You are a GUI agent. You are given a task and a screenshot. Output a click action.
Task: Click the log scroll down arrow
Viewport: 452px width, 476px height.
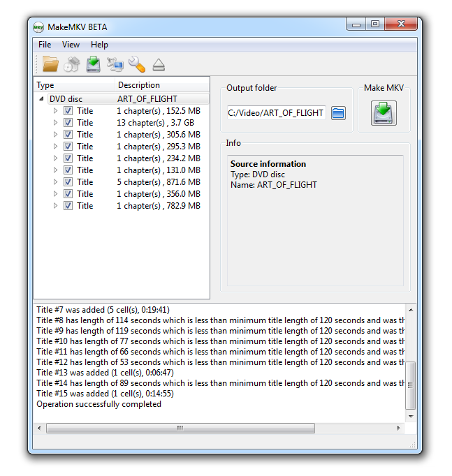coord(411,417)
